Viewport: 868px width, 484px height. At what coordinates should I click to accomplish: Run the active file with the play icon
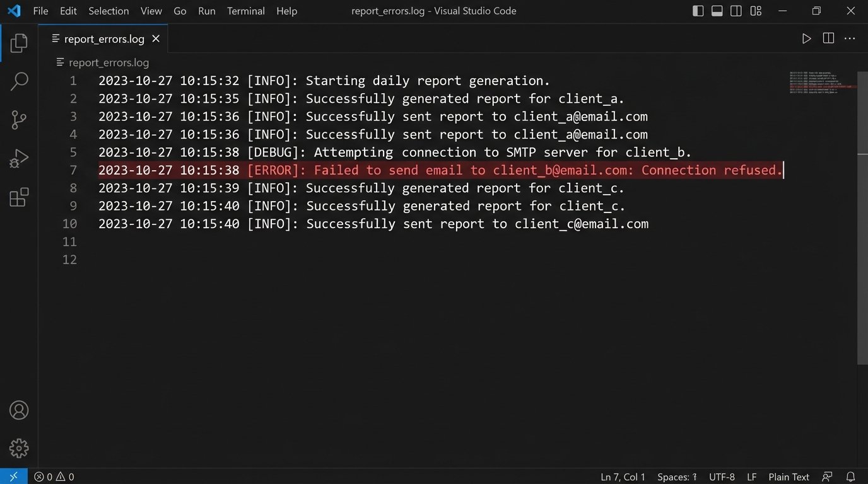coord(806,38)
